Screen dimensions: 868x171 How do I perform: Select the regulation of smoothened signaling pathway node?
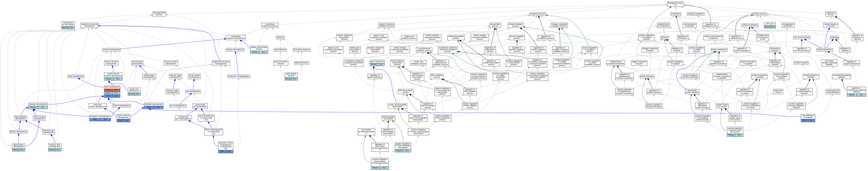click(x=856, y=92)
